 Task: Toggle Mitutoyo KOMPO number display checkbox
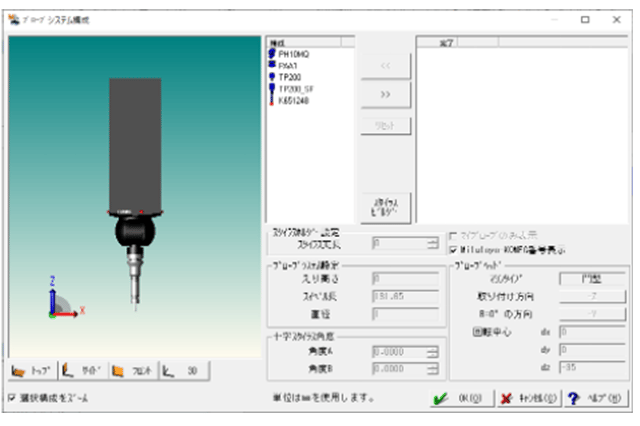[x=456, y=249]
